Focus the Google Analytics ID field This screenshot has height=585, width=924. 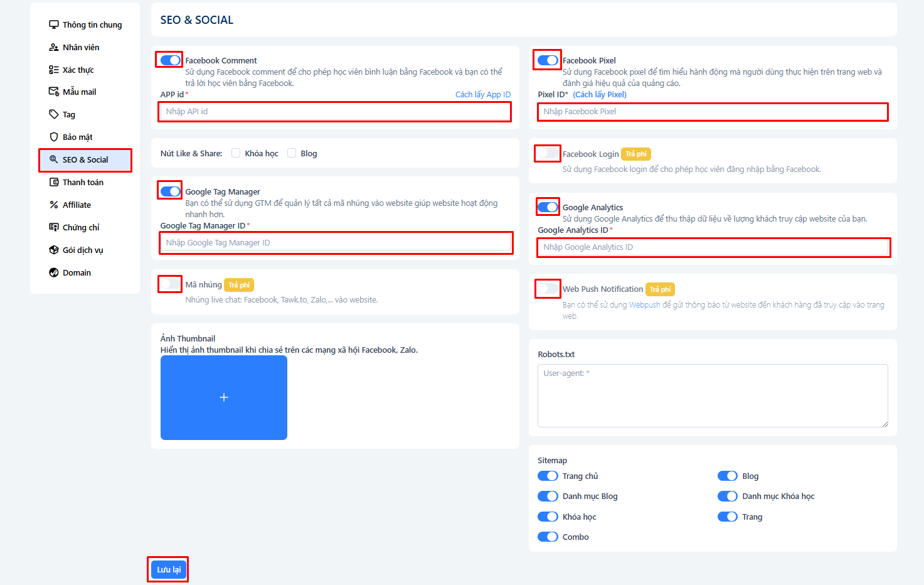(x=713, y=247)
